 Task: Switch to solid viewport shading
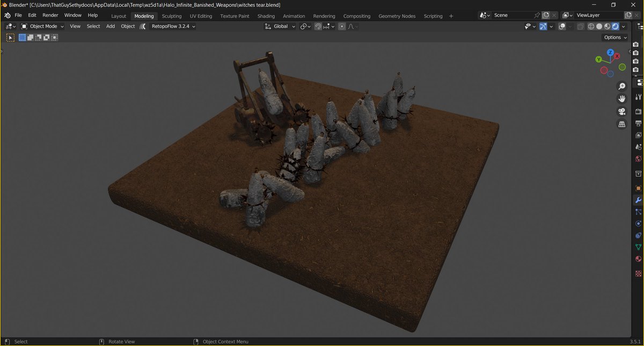(x=599, y=26)
